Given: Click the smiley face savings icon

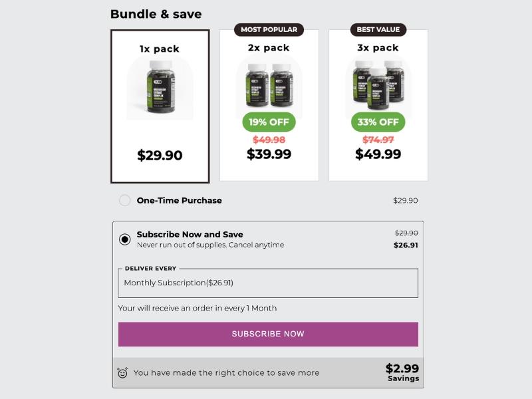Looking at the screenshot, I should 122,373.
